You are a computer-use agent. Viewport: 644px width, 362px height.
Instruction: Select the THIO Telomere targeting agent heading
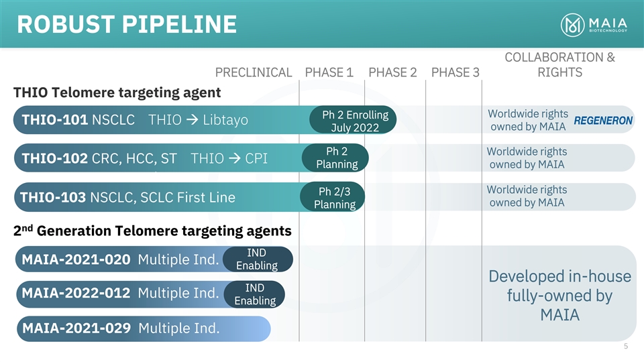click(x=117, y=92)
